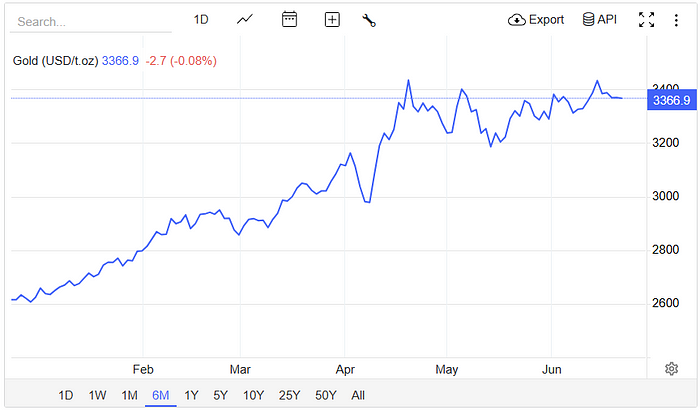Image resolution: width=700 pixels, height=415 pixels.
Task: Click the 3000 price axis label
Action: coord(666,196)
